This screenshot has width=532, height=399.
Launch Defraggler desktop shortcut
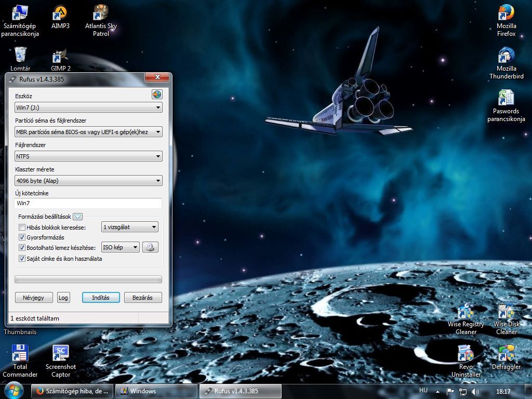(506, 358)
